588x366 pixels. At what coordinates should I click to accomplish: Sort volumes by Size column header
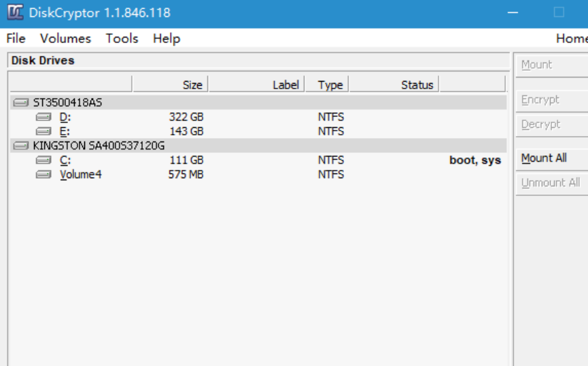(x=170, y=84)
